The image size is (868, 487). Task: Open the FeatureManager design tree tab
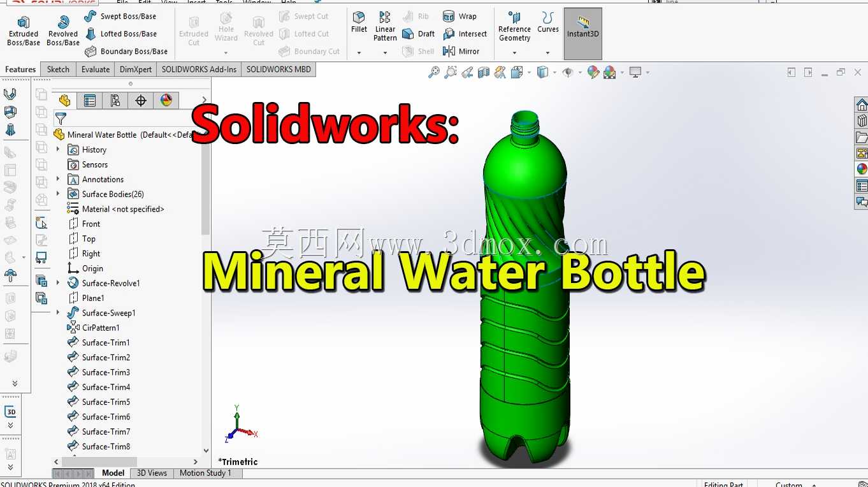click(x=64, y=101)
